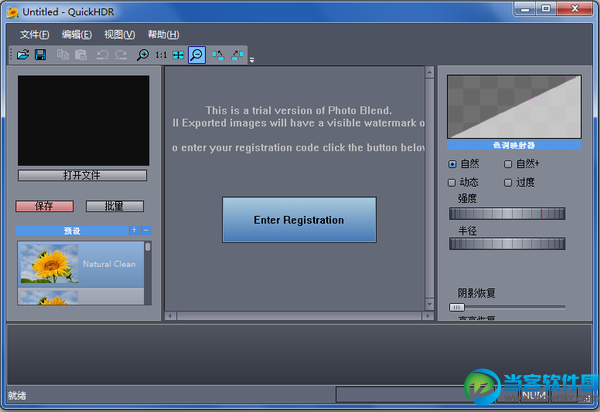Click the 色调映射器 panel header

(514, 145)
